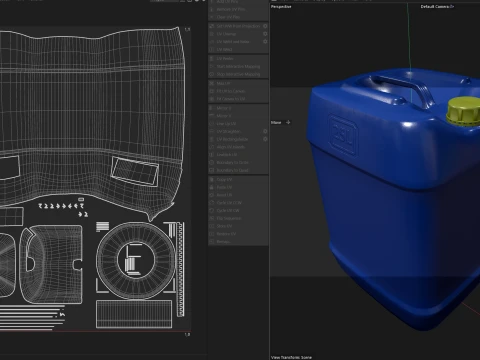Select Cycle UV CCW
Screen dimensions: 480x360
(x=238, y=203)
